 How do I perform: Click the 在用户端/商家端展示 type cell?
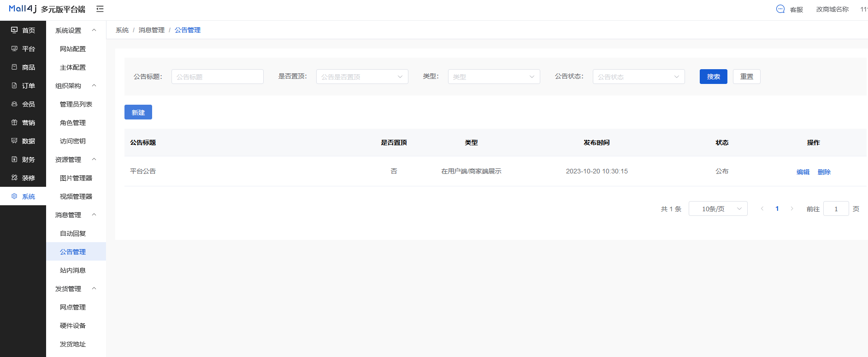click(x=471, y=171)
